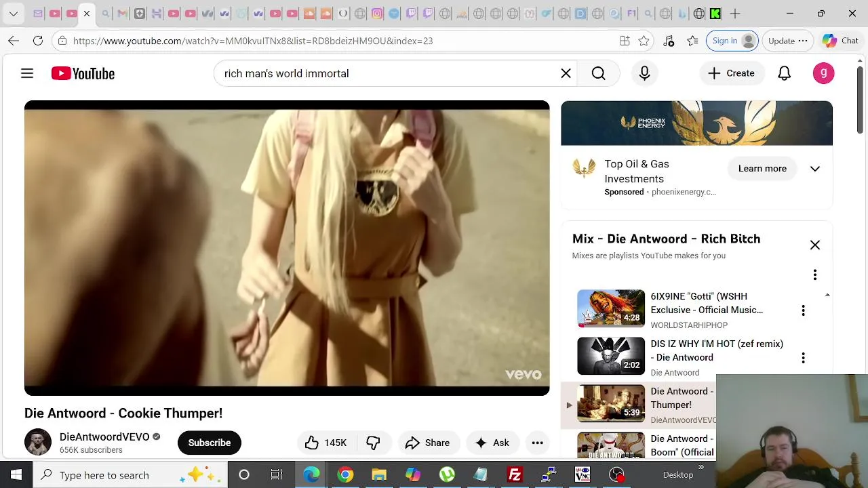Screen dimensions: 868x488
Task: Expand browser Update settings menu
Action: (787, 41)
